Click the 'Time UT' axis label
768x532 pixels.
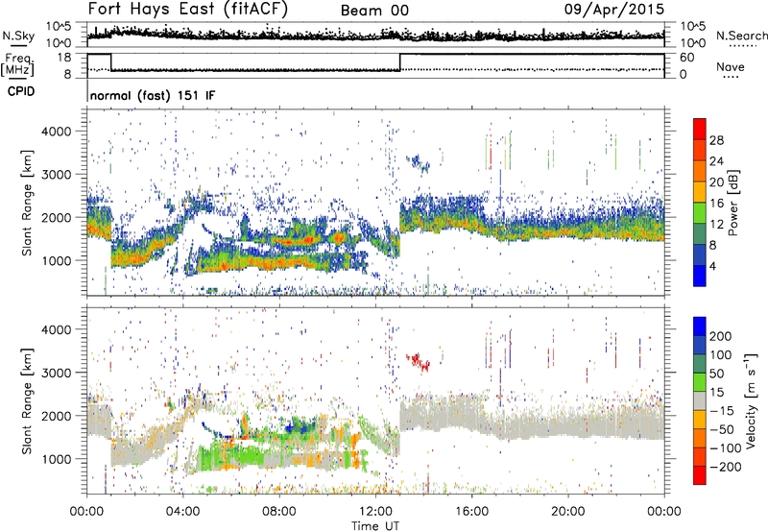point(375,526)
